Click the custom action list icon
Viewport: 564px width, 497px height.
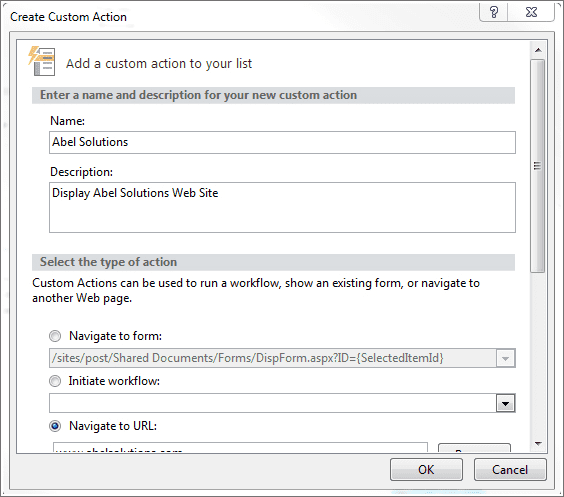pyautogui.click(x=42, y=61)
